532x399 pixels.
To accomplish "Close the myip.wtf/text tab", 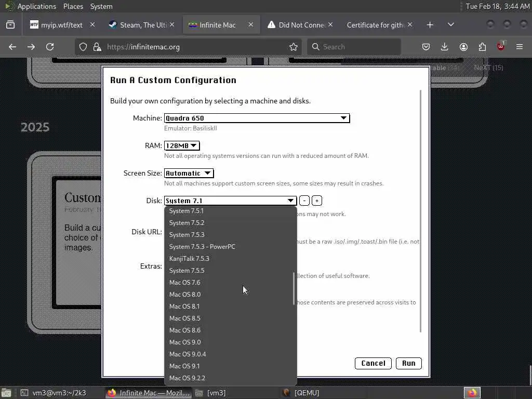I will (x=92, y=25).
